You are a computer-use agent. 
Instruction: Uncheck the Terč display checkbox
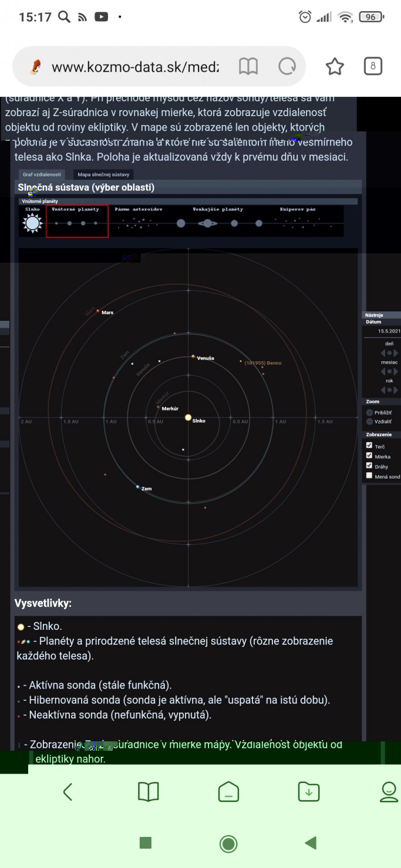click(369, 446)
